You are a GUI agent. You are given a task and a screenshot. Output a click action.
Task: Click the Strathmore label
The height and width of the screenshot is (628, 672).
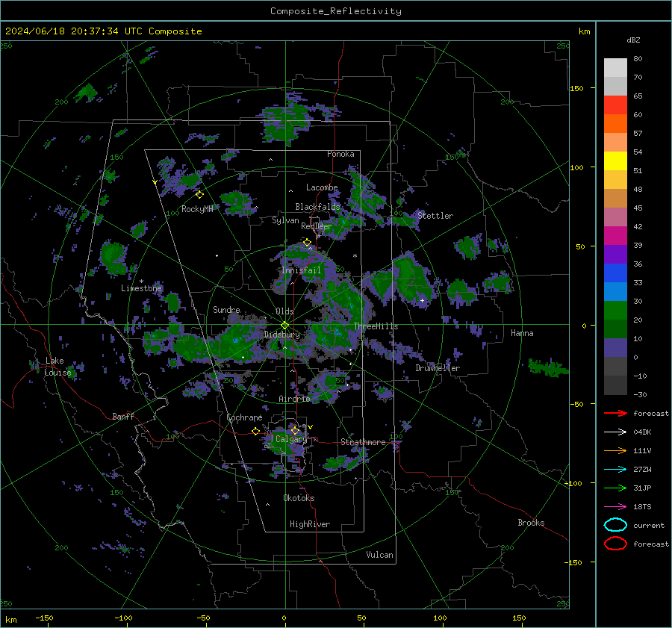click(363, 442)
